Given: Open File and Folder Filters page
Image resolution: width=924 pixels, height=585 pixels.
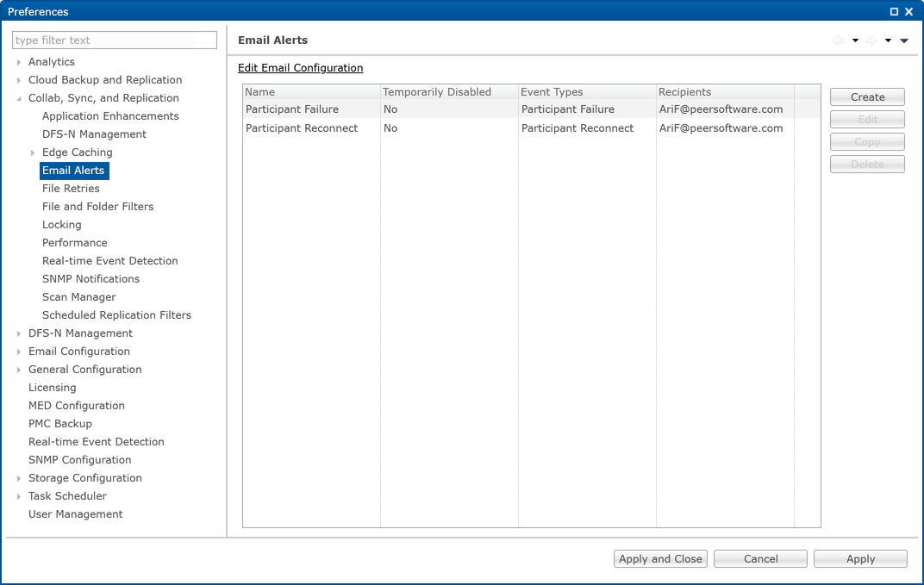Looking at the screenshot, I should coord(97,207).
